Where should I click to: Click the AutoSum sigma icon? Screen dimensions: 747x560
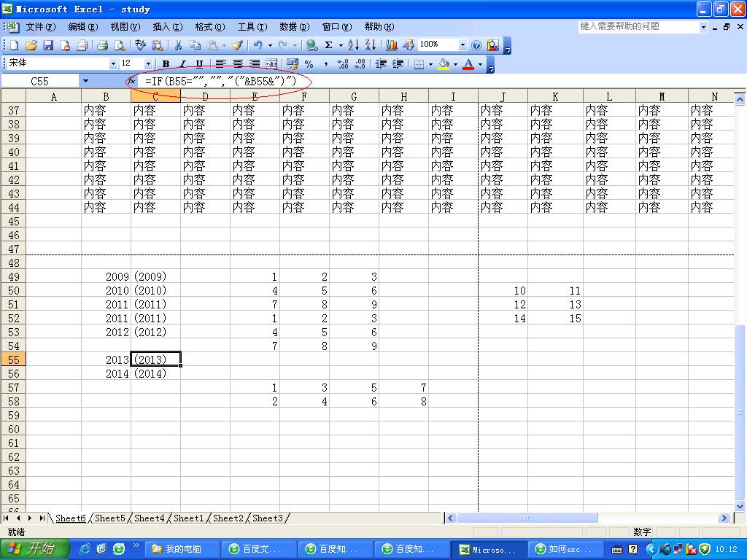[x=329, y=45]
